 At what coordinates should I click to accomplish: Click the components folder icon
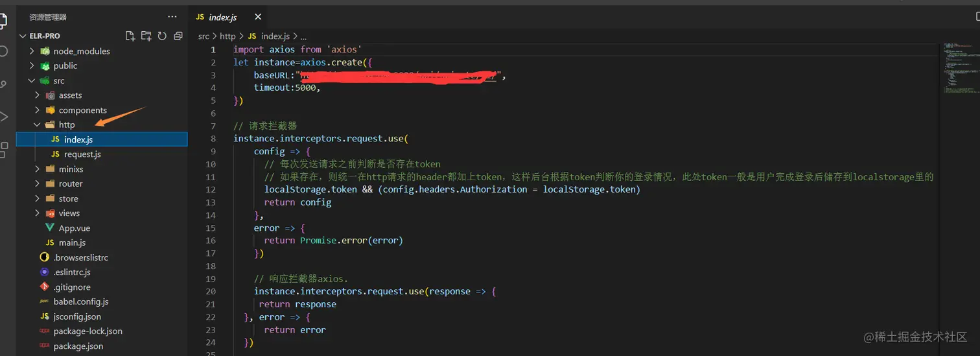tap(50, 110)
